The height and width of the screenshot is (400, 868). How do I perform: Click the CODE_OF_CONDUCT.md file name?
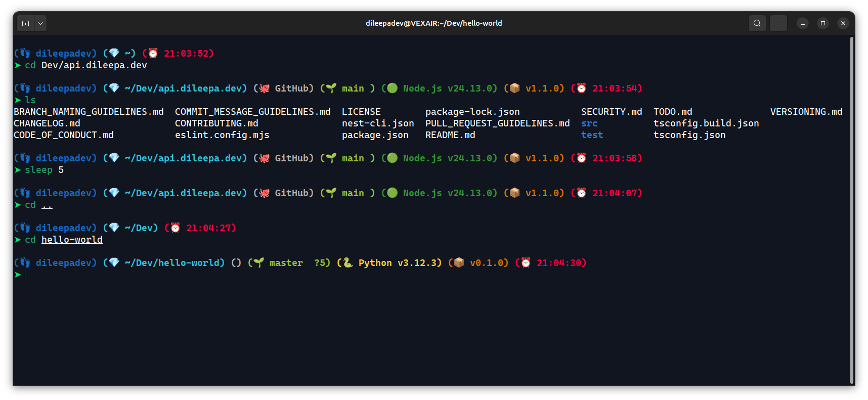pos(64,135)
